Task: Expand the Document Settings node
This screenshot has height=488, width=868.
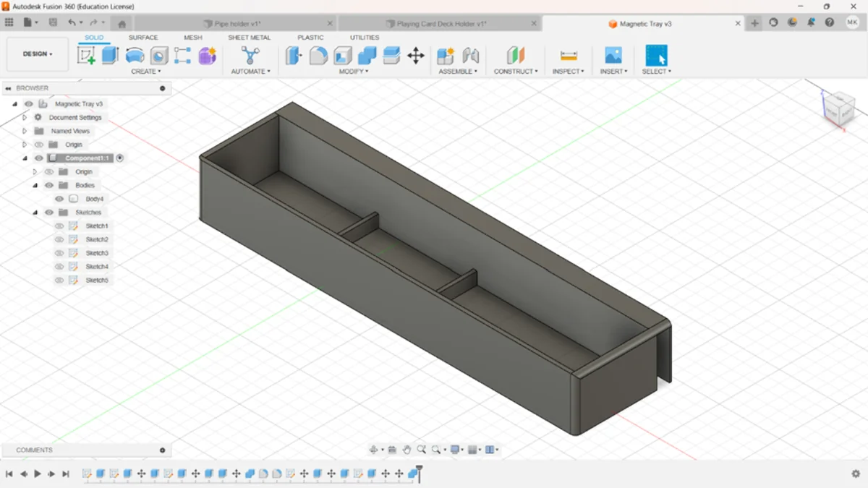Action: click(25, 117)
